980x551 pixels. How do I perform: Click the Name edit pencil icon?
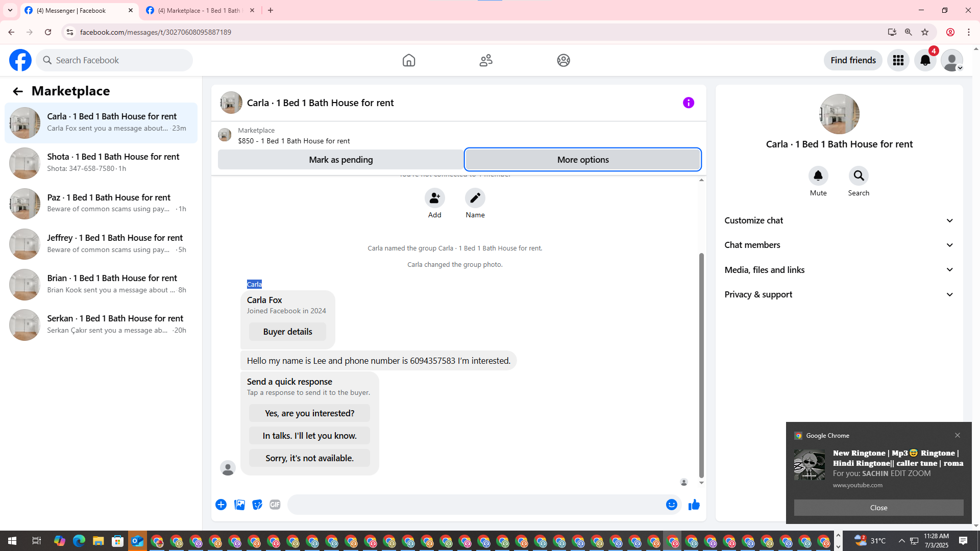[475, 198]
